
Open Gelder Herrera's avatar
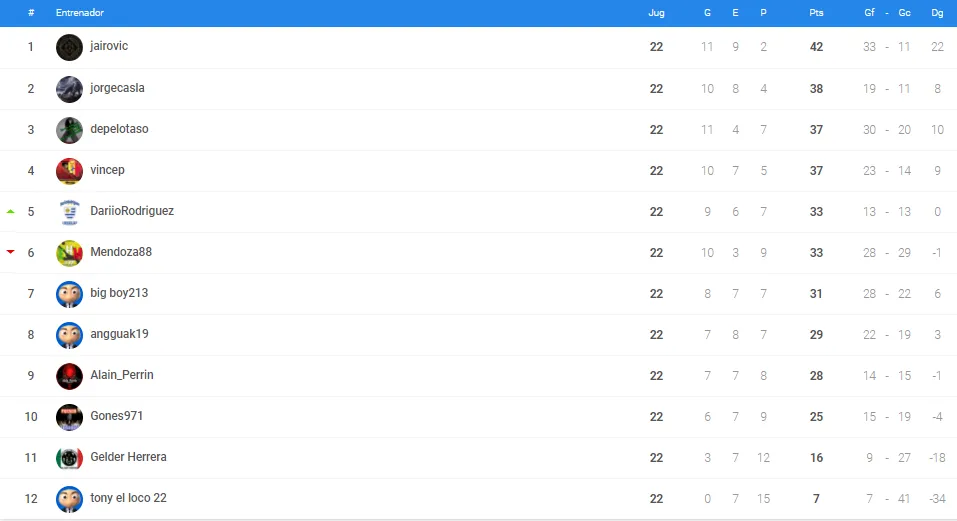pos(69,458)
